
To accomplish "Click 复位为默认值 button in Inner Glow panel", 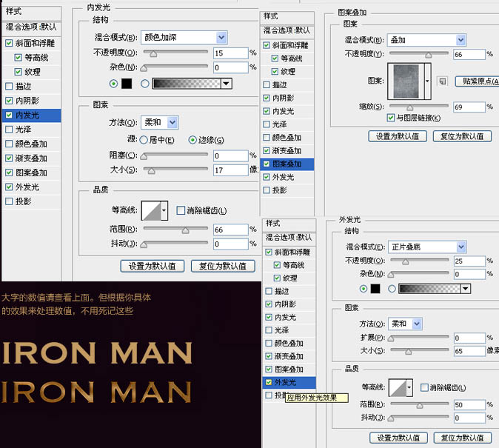I will point(223,266).
